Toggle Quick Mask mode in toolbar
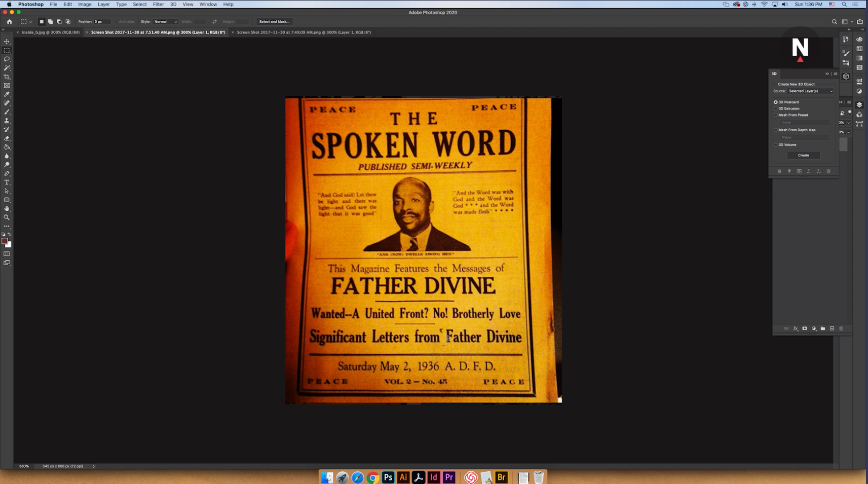This screenshot has width=868, height=484. point(7,254)
